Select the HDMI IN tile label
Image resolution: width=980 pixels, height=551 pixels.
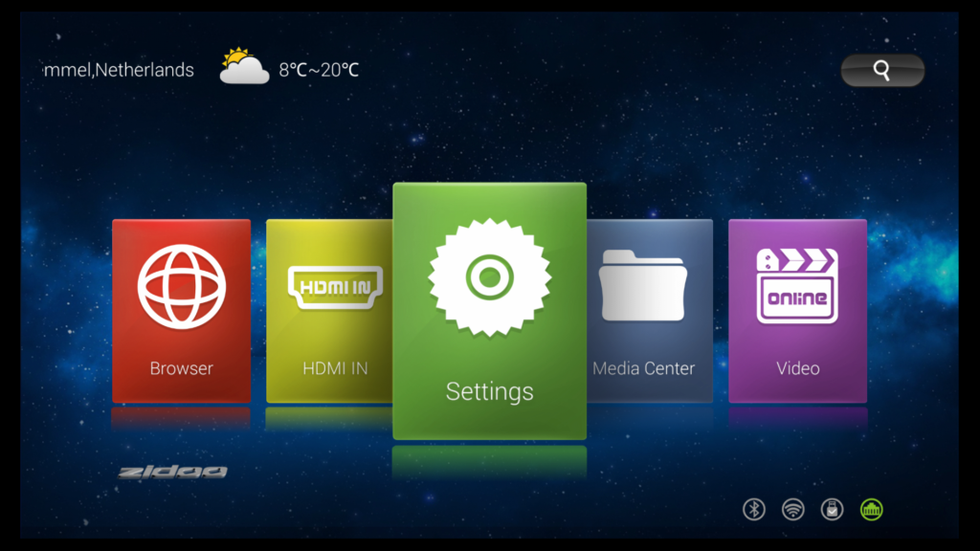coord(335,368)
